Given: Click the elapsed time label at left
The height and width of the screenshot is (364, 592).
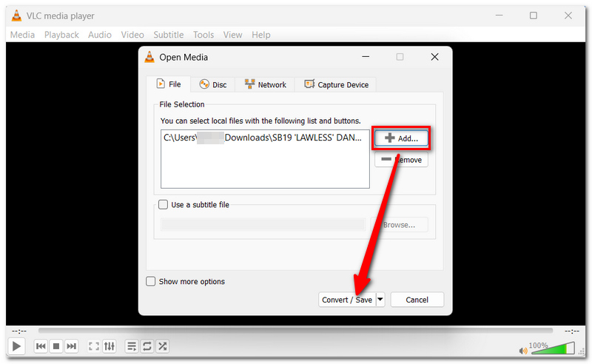Looking at the screenshot, I should (19, 331).
